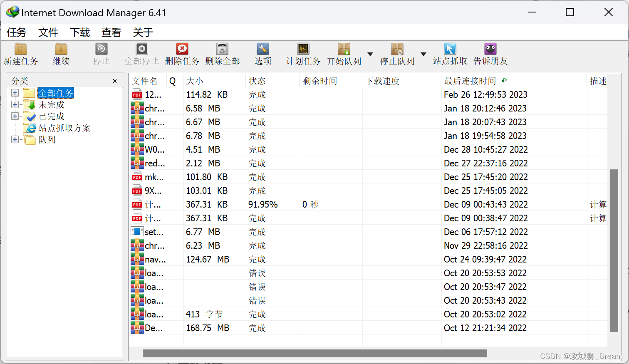
Task: Open the 停止队列 dropdown arrow
Action: tap(423, 54)
